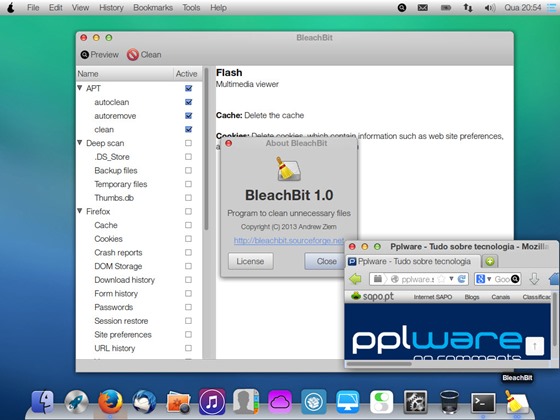Open the Firefox URL history dropdown arrow

(451, 279)
